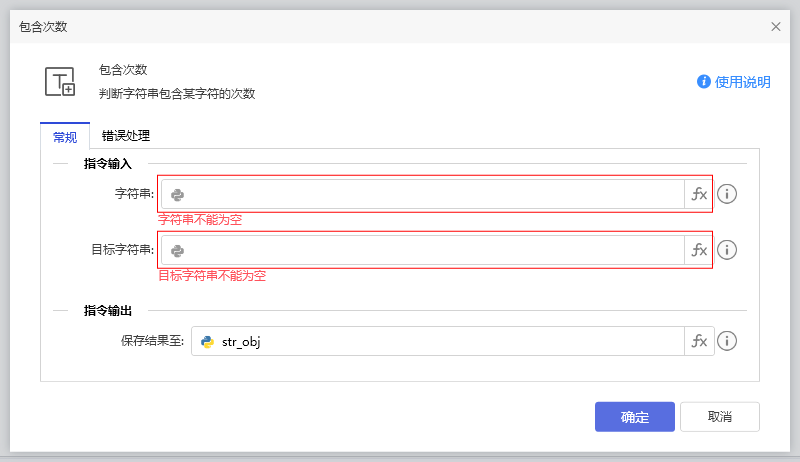
Task: Focus the 目标字符串 input field
Action: [430, 250]
